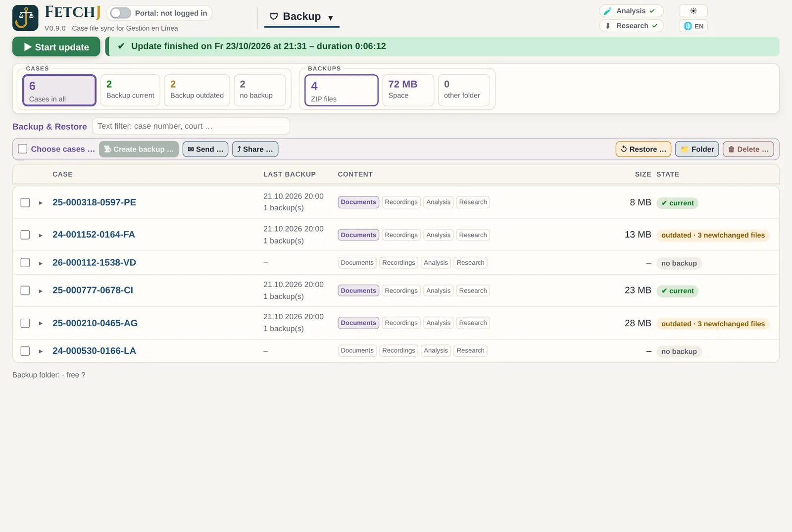Select the 4 ZIP files card
The height and width of the screenshot is (532, 792).
[342, 90]
